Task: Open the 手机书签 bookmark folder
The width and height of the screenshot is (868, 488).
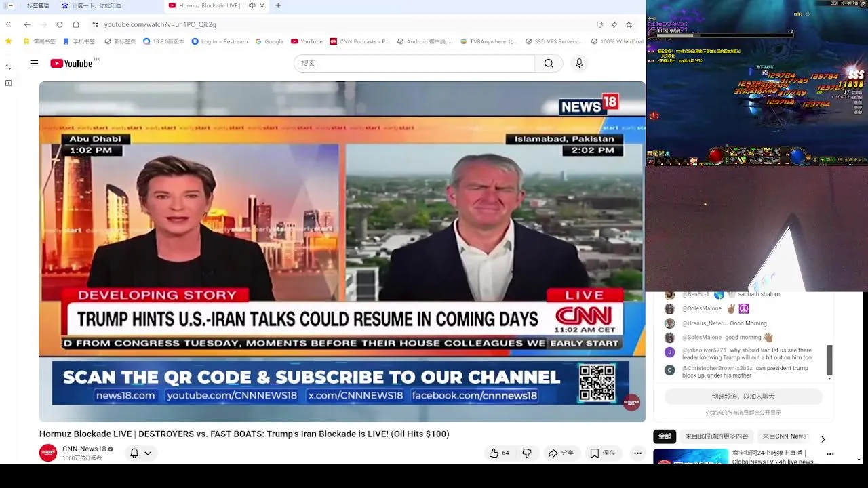Action: (x=79, y=41)
